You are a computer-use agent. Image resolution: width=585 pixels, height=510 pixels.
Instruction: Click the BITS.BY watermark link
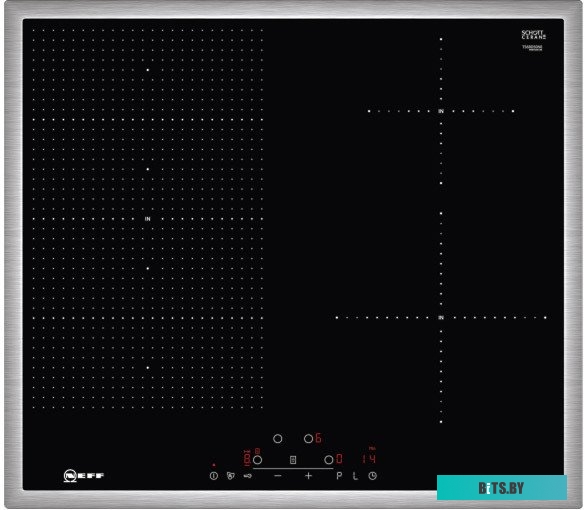[501, 488]
